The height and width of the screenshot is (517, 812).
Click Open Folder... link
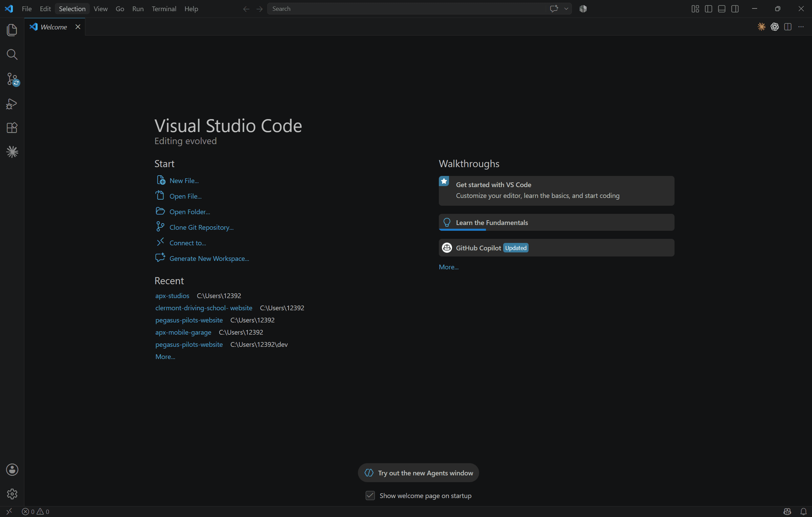(190, 212)
